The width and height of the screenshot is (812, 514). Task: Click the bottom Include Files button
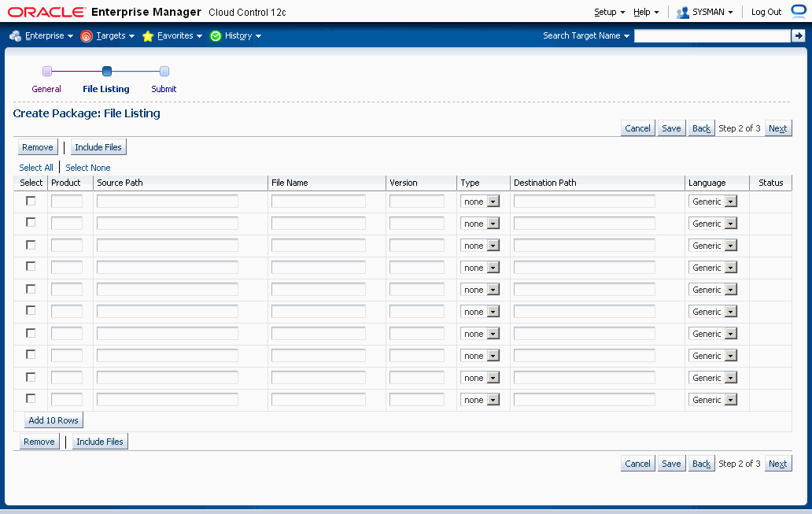point(100,442)
